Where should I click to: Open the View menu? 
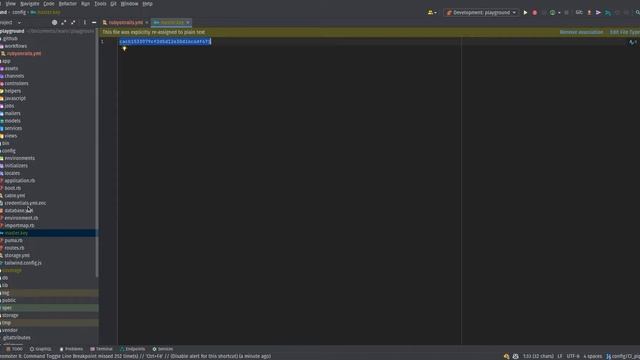coord(11,4)
